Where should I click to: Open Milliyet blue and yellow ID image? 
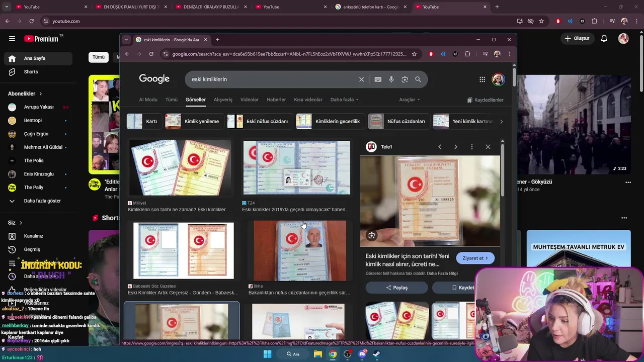click(180, 167)
